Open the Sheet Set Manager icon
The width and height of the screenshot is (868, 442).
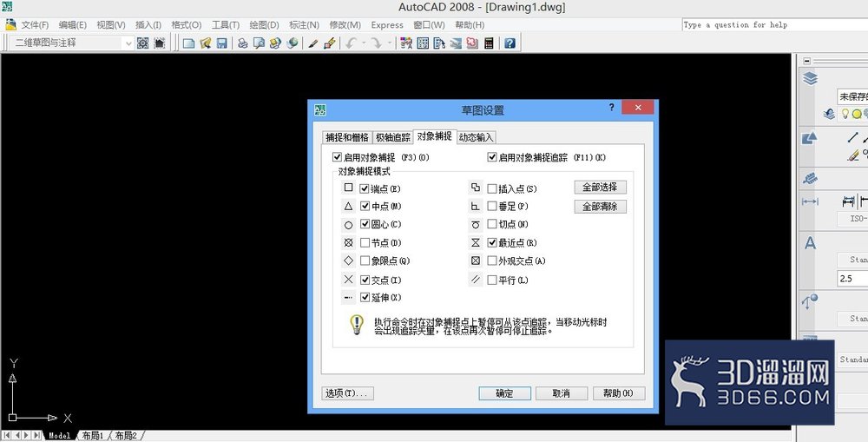click(x=456, y=43)
